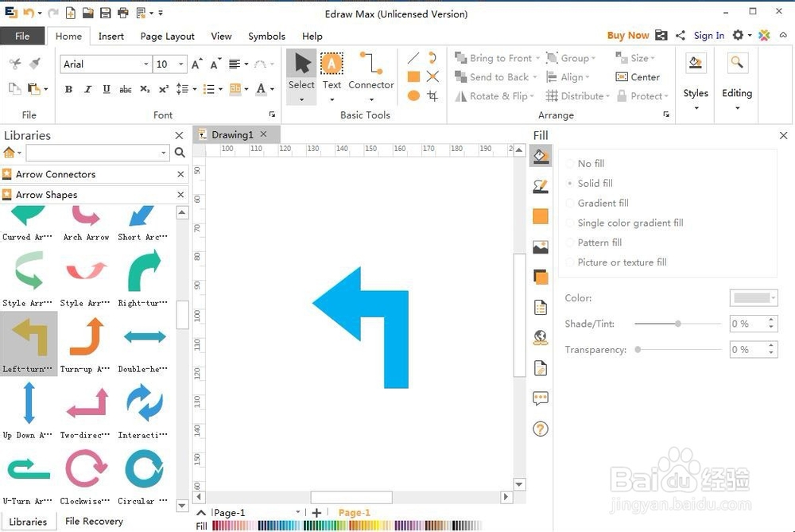Open the Line style panel icon
The image size is (795, 532).
[x=541, y=187]
